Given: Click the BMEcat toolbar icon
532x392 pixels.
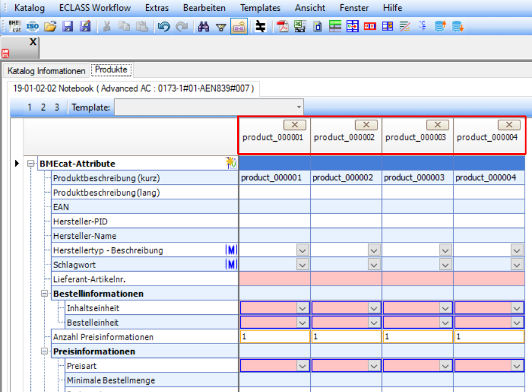Looking at the screenshot, I should (x=15, y=26).
